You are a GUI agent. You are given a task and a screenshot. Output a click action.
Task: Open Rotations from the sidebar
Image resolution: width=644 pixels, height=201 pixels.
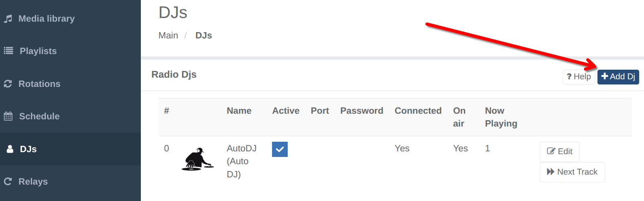39,84
